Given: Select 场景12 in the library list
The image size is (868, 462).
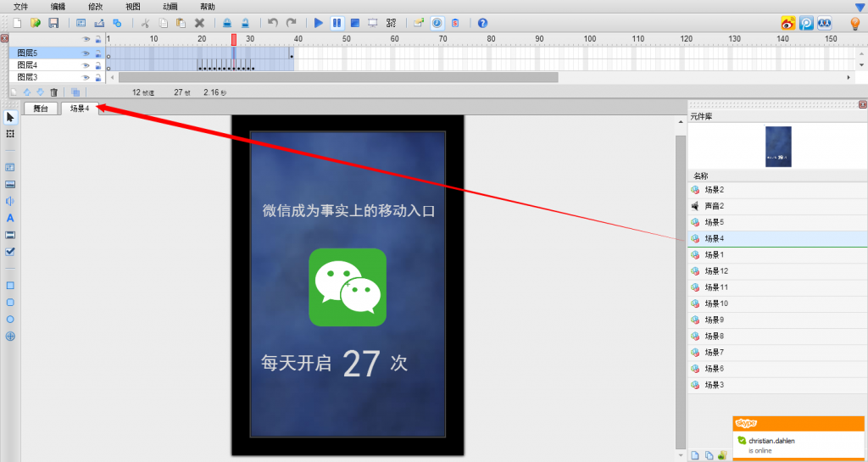Looking at the screenshot, I should pos(777,271).
